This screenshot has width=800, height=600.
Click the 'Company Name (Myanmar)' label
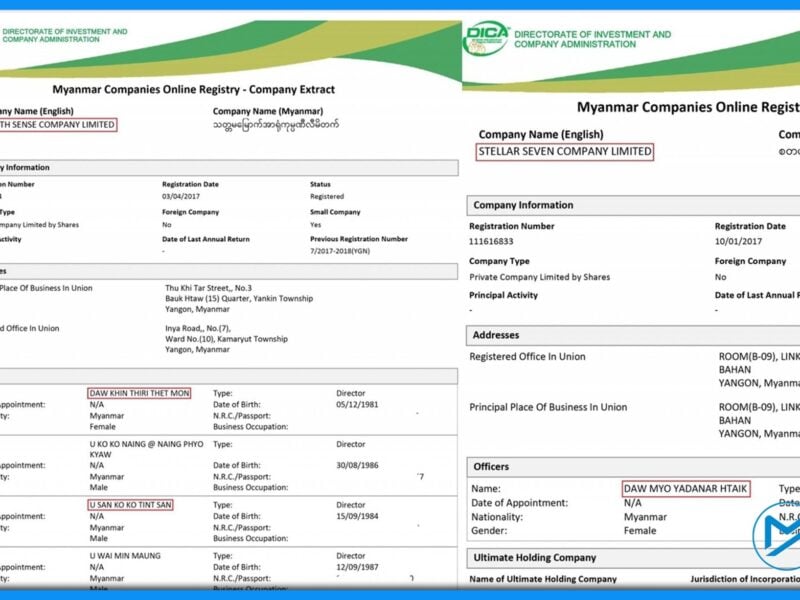pyautogui.click(x=268, y=111)
